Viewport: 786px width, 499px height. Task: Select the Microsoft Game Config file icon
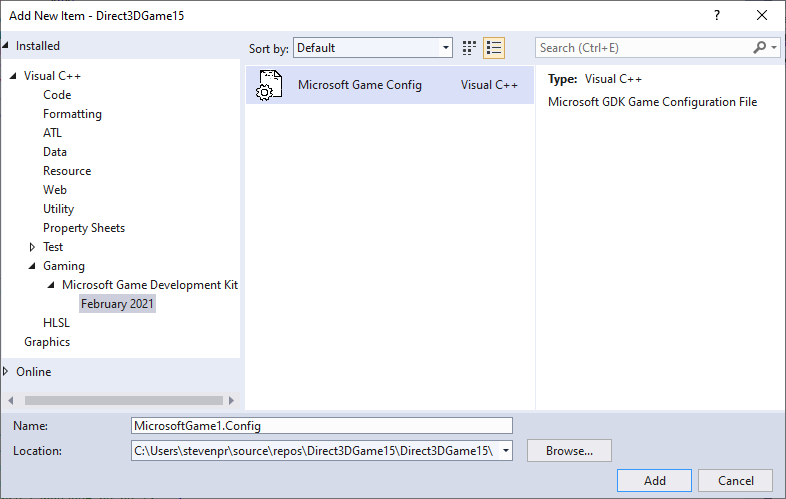coord(270,85)
